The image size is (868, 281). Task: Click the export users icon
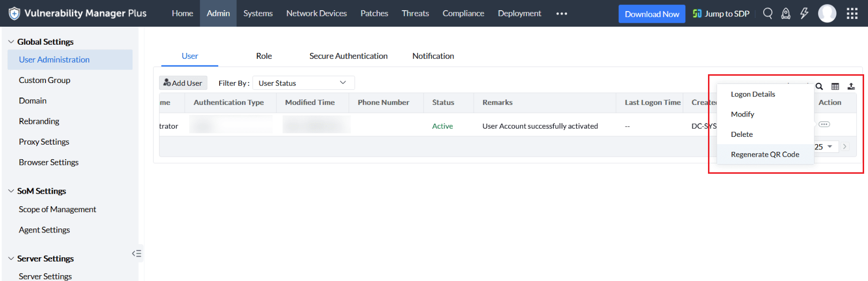point(851,86)
